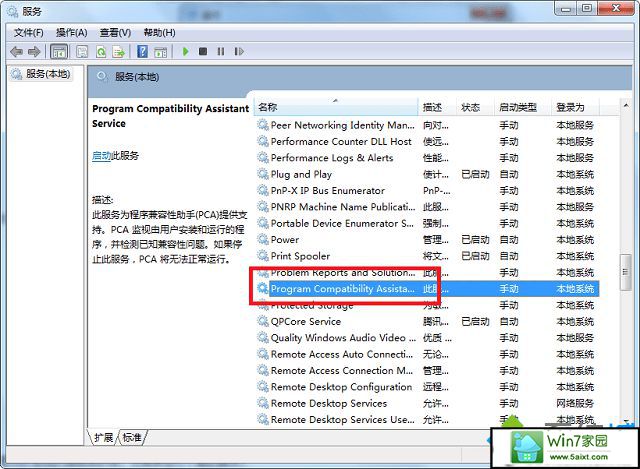This screenshot has width=640, height=469.
Task: Open the 查看(V) menu
Action: coord(115,33)
